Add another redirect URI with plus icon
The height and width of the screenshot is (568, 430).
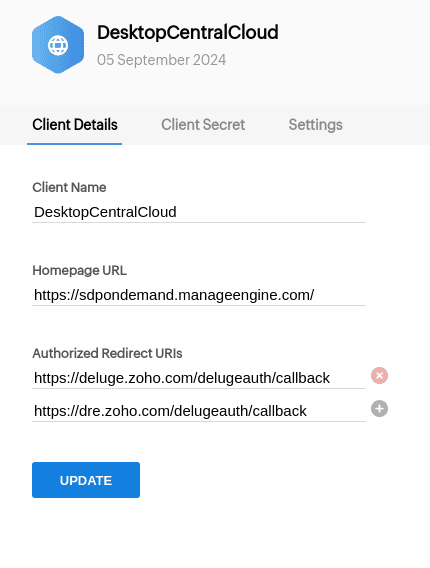pyautogui.click(x=379, y=409)
